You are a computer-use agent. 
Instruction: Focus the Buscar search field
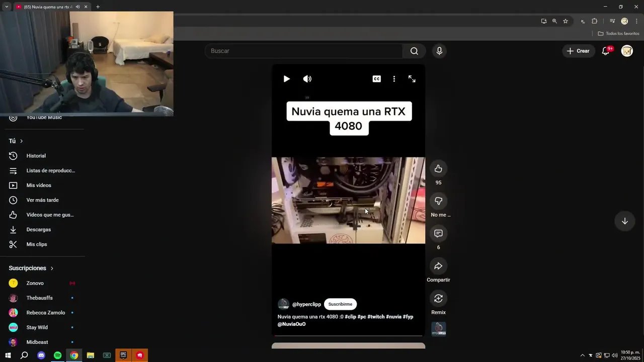(304, 51)
